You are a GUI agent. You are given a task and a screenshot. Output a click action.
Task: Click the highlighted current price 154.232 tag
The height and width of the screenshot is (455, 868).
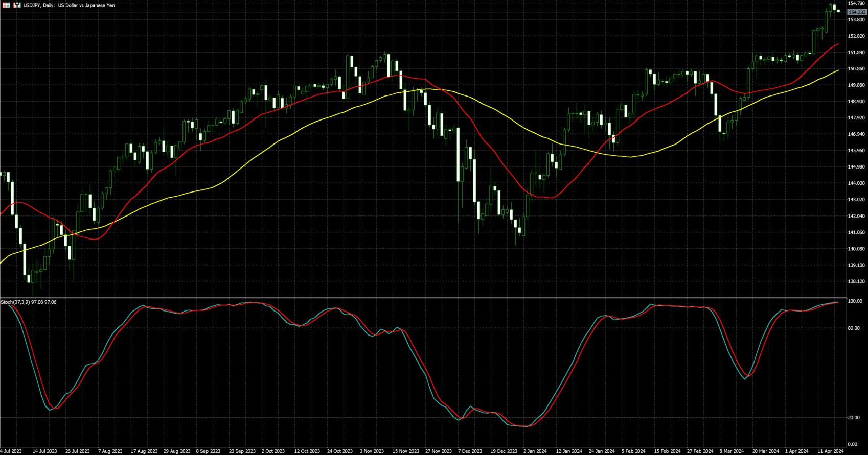point(857,12)
